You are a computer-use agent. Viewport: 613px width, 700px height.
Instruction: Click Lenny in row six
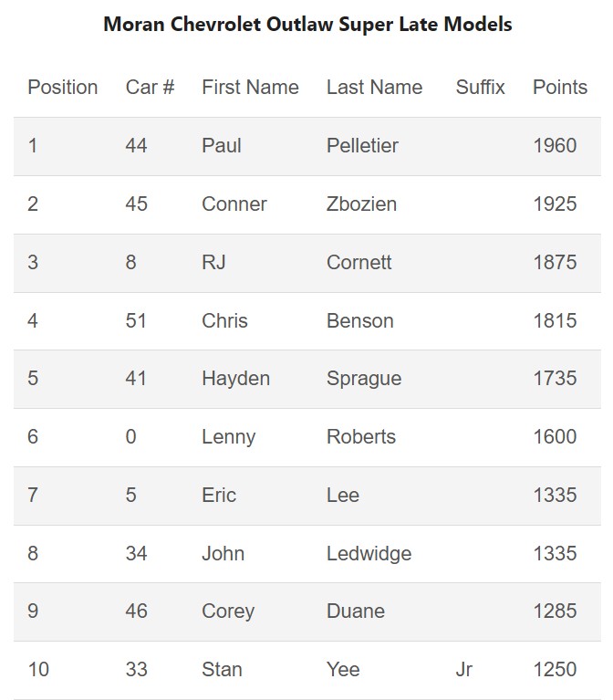(228, 437)
